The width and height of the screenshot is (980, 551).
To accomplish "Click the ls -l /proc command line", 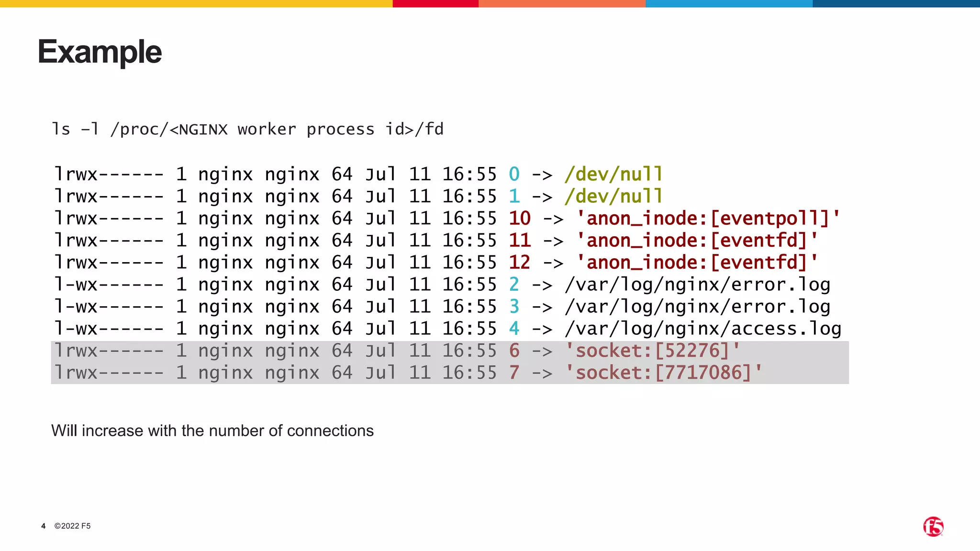I will (x=248, y=129).
